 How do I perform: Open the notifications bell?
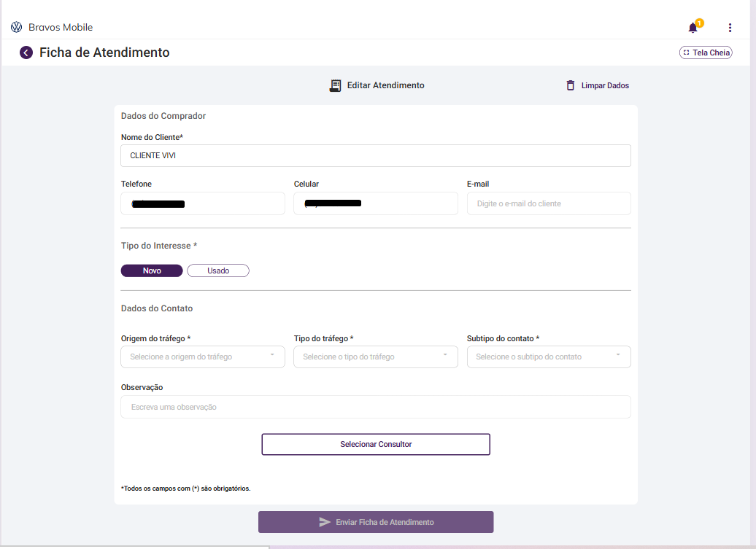[x=693, y=28]
